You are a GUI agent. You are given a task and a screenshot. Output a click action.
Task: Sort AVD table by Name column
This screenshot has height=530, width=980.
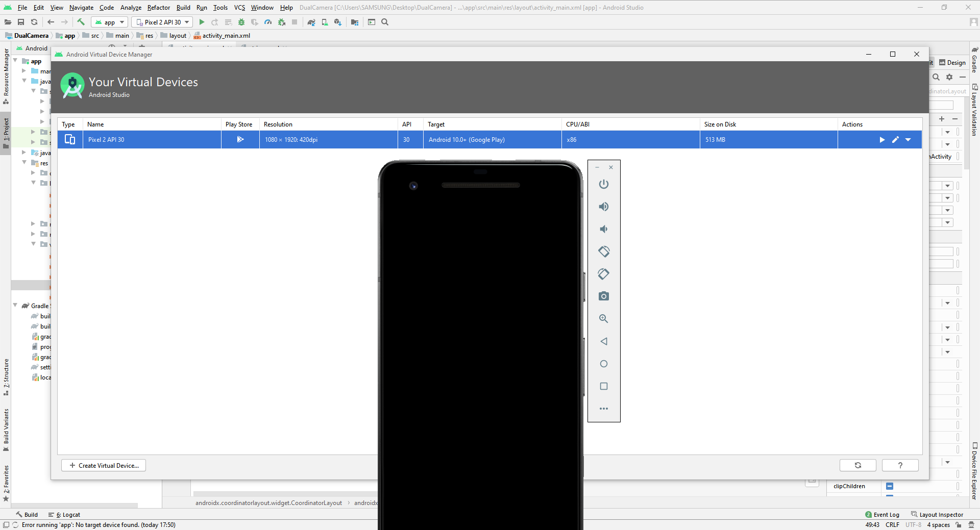[152, 124]
